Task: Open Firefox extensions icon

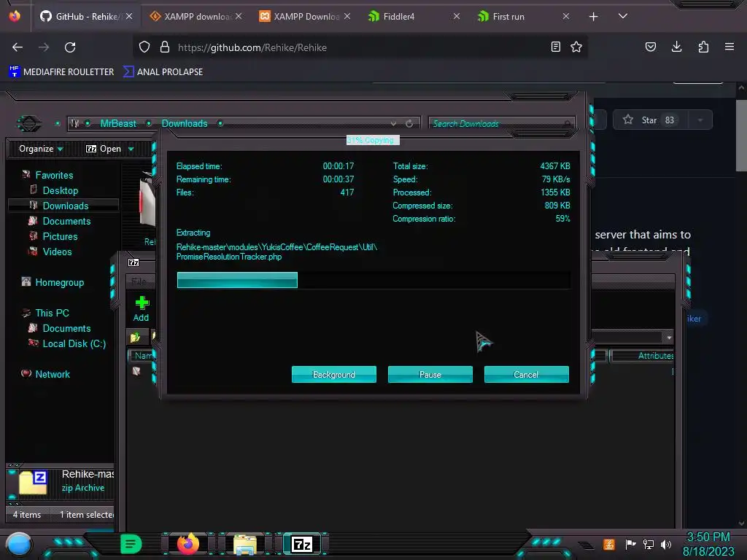Action: click(703, 47)
